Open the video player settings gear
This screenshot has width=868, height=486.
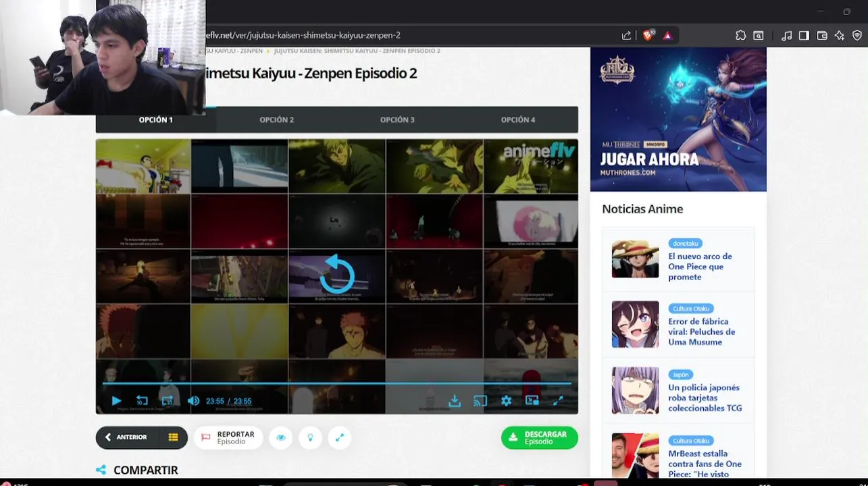(506, 401)
